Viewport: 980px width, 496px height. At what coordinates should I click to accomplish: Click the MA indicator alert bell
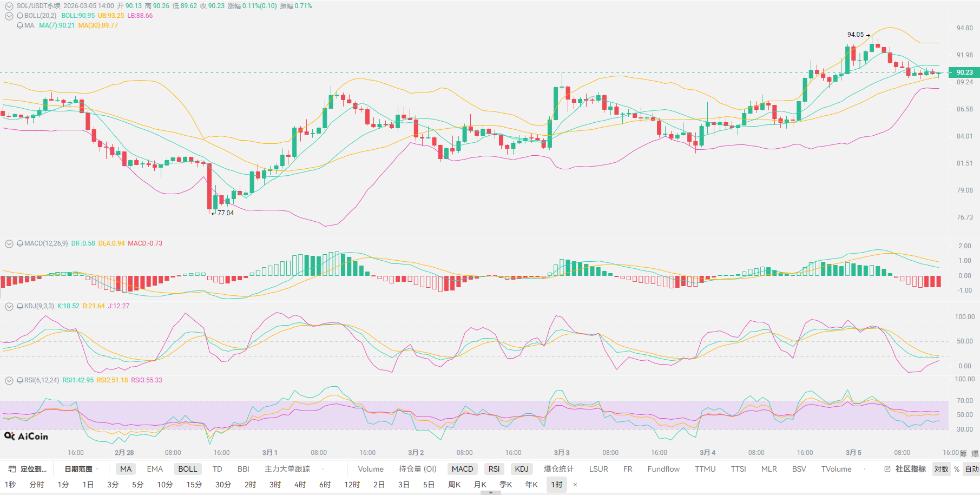coord(20,25)
